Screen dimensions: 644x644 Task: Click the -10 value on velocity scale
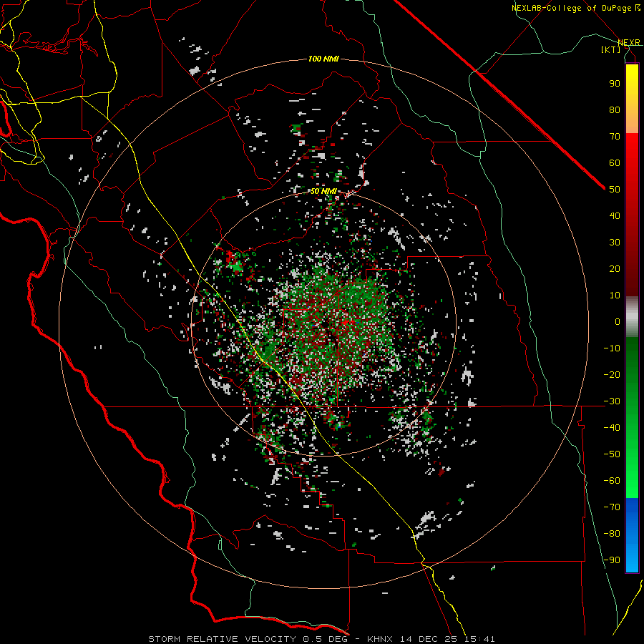tap(612, 348)
